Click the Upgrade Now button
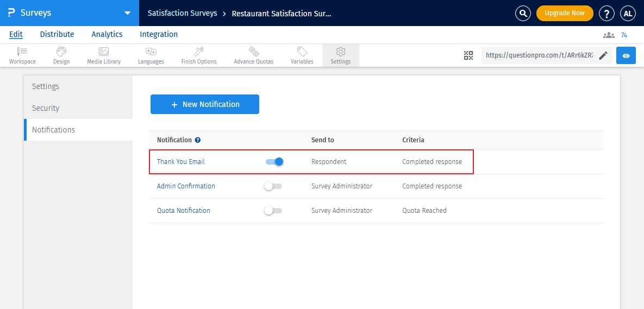This screenshot has height=309, width=644. point(565,13)
